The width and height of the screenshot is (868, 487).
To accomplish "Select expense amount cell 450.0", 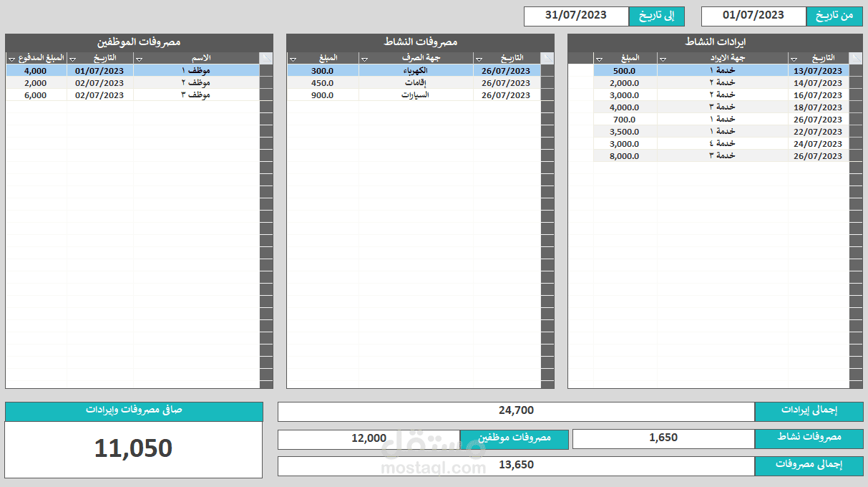I will point(323,83).
